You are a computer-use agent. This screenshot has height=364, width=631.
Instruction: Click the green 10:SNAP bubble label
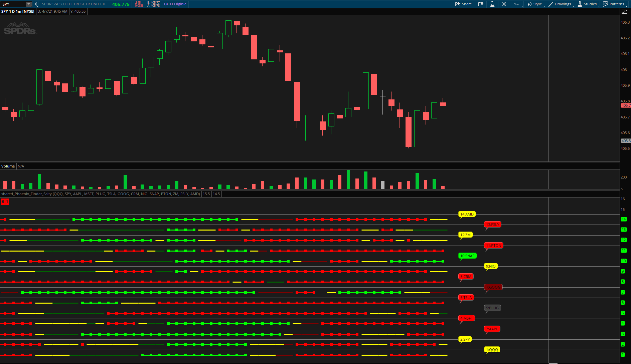[467, 256]
